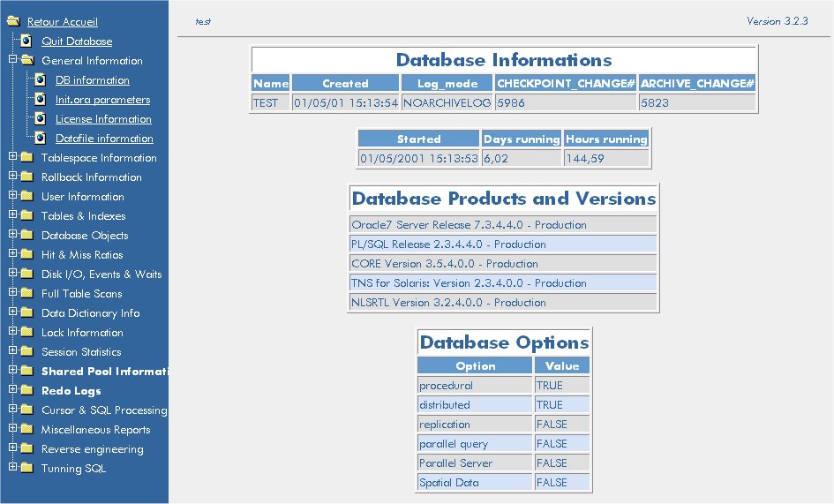Viewport: 834px width, 504px height.
Task: Click the open folder icon beside Retour Accueil
Action: coord(12,22)
